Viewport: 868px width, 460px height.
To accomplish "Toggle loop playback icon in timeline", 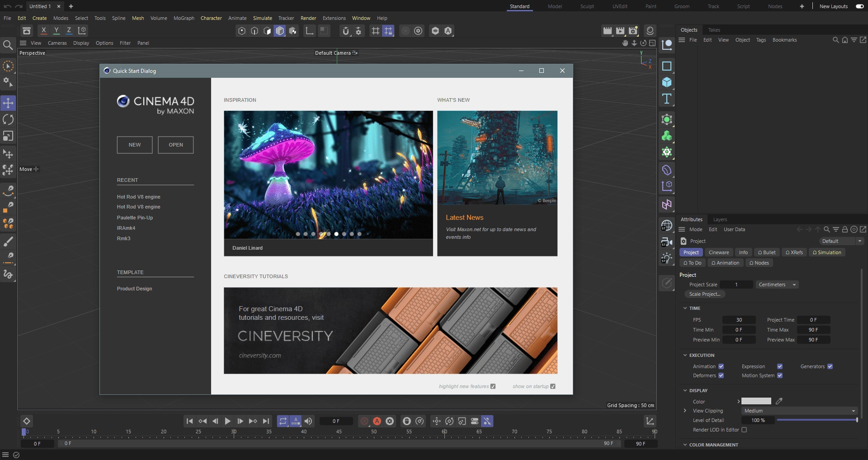I will point(283,421).
